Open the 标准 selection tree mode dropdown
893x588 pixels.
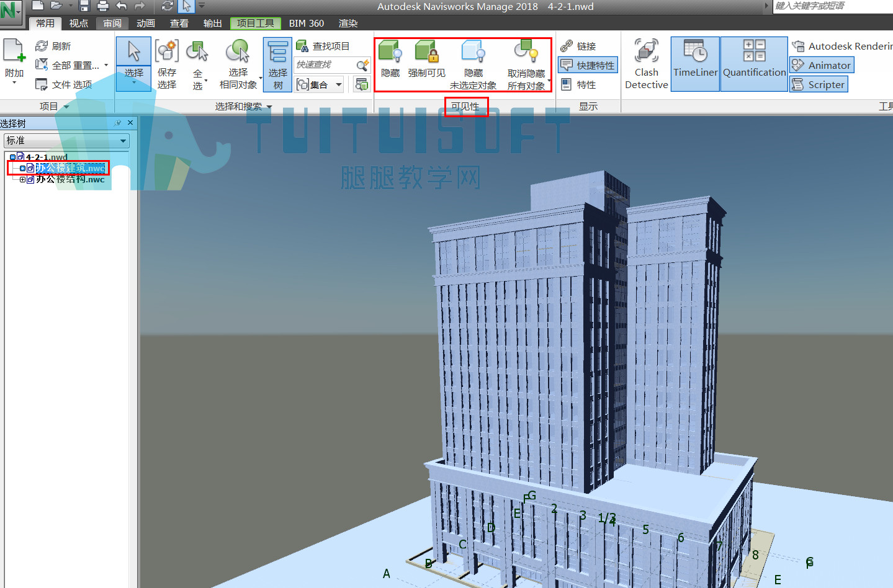tap(66, 141)
